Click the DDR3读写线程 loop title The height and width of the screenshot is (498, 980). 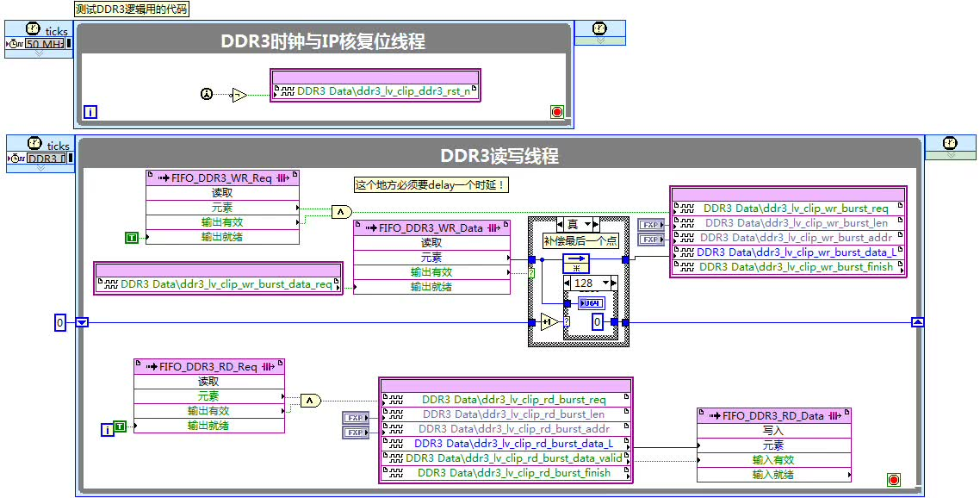[x=499, y=155]
